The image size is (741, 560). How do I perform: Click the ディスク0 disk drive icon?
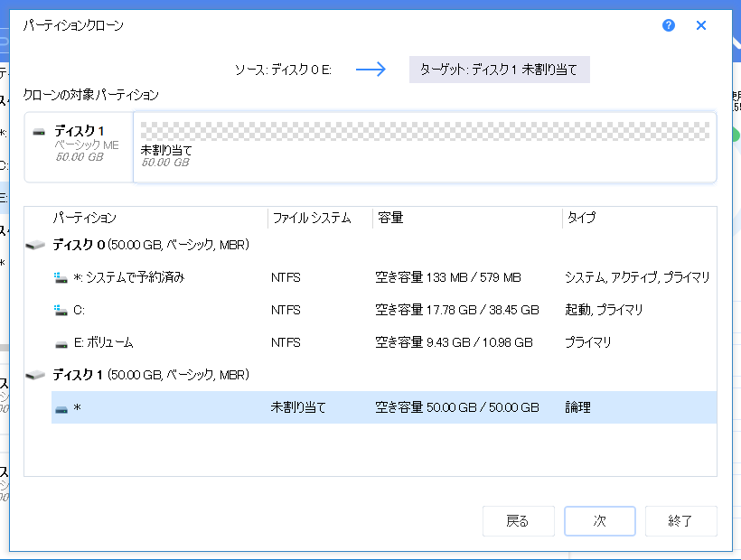tap(33, 245)
